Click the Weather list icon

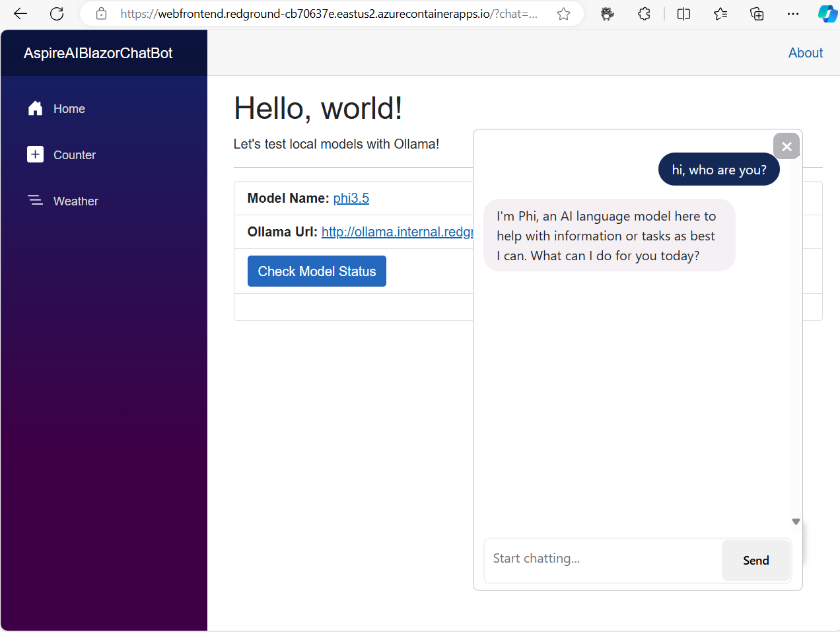click(x=35, y=200)
